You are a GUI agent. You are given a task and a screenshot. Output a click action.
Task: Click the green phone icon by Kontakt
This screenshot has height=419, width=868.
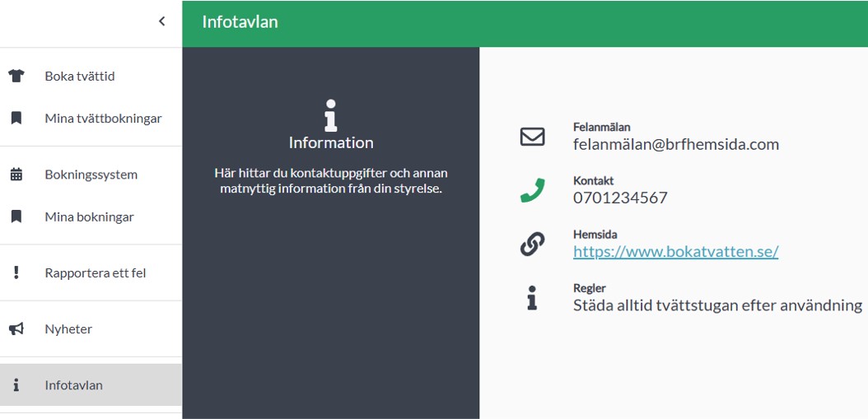tap(532, 190)
